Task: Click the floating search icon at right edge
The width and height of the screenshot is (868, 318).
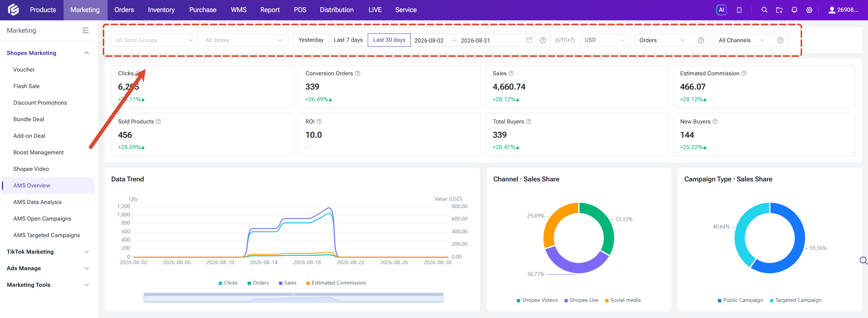Action: [863, 260]
